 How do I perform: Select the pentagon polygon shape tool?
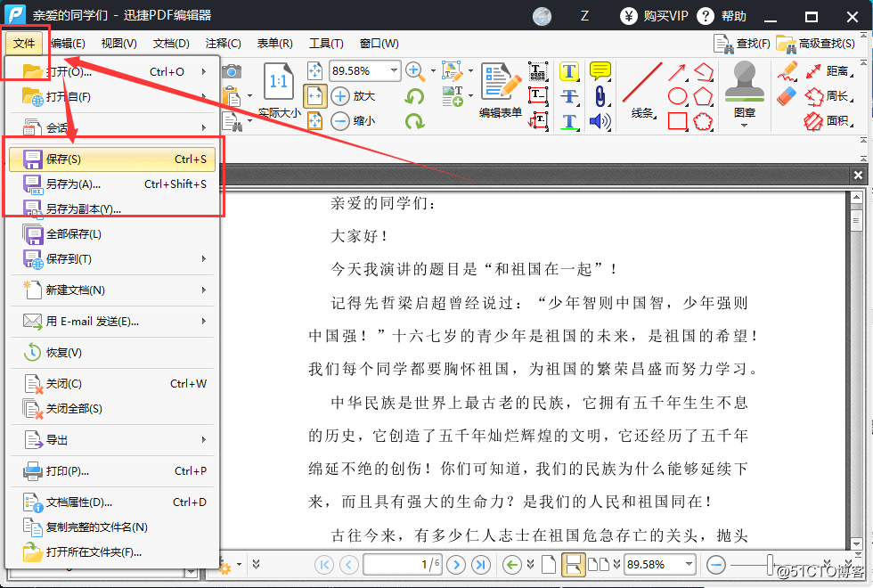pyautogui.click(x=703, y=96)
